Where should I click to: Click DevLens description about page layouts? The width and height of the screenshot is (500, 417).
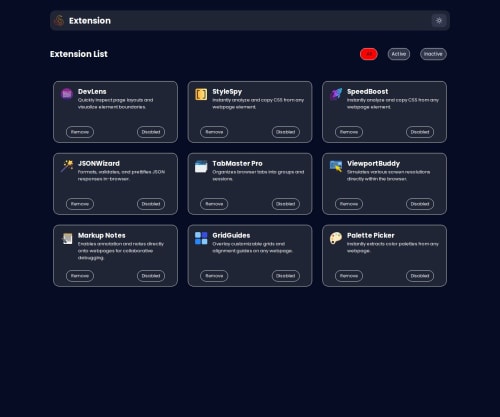[115, 103]
